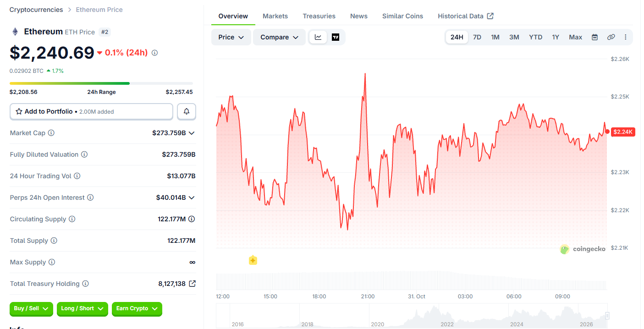
Task: Click the star icon in Add to Portfolio
Action: coord(19,111)
